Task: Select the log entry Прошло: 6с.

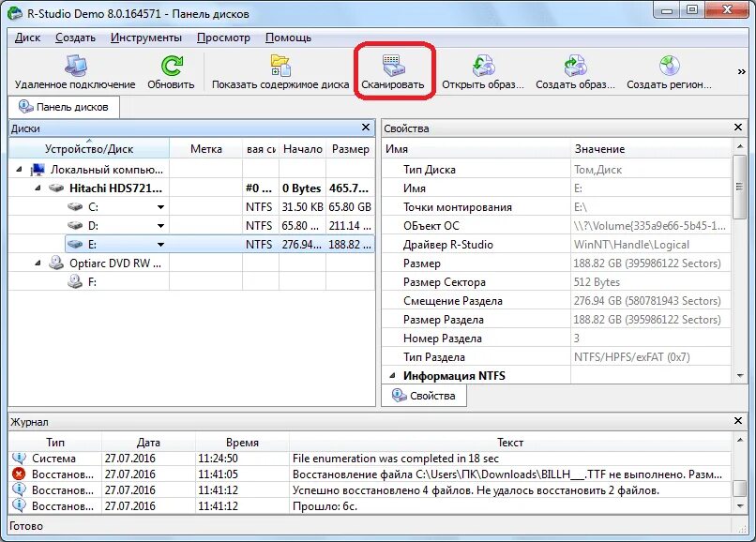Action: [x=370, y=506]
